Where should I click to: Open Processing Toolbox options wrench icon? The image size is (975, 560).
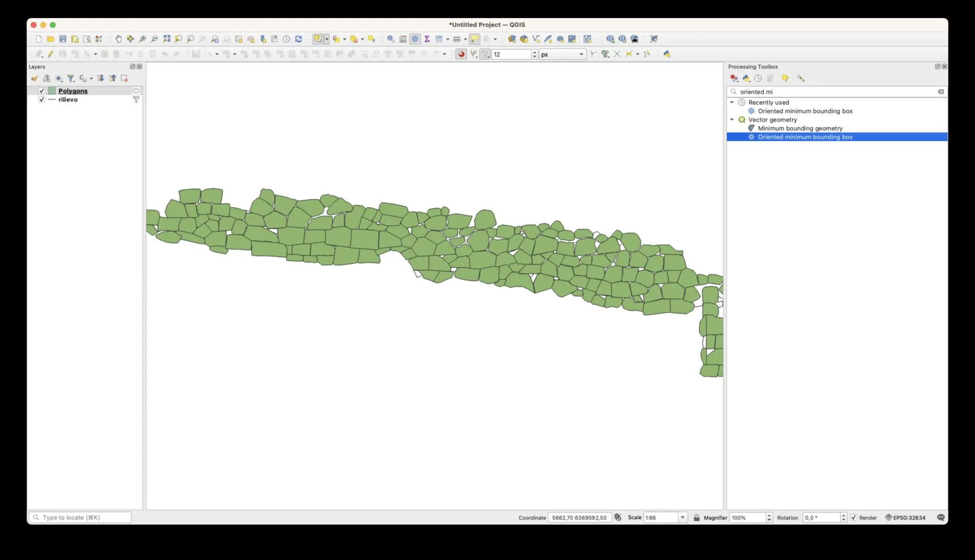(x=800, y=78)
